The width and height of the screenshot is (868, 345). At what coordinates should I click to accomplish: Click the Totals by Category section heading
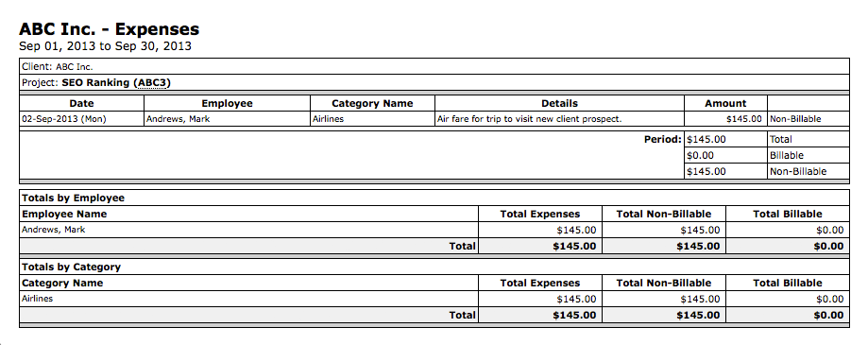click(71, 267)
